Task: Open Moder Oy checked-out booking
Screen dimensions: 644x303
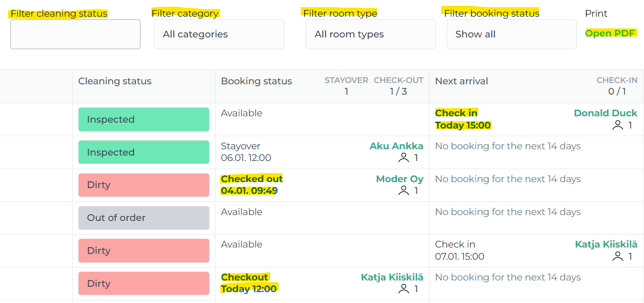Action: click(x=399, y=179)
